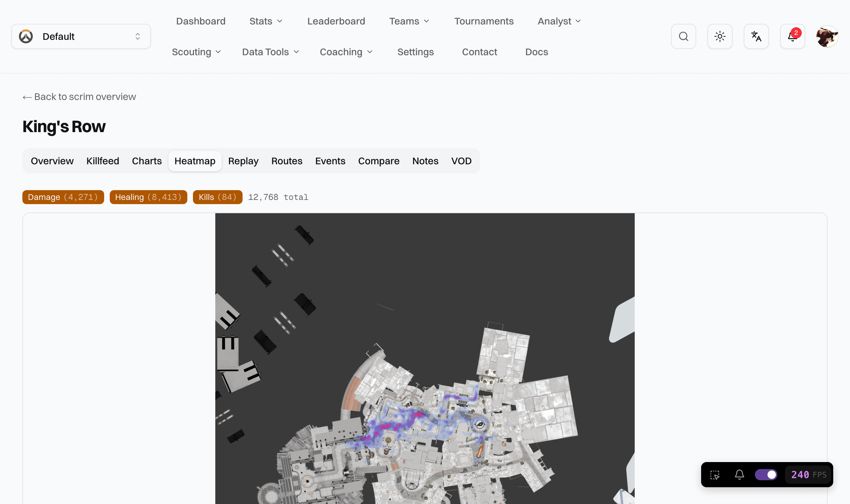Screen dimensions: 850x504
Task: Click the 240 FPS counter
Action: (808, 475)
